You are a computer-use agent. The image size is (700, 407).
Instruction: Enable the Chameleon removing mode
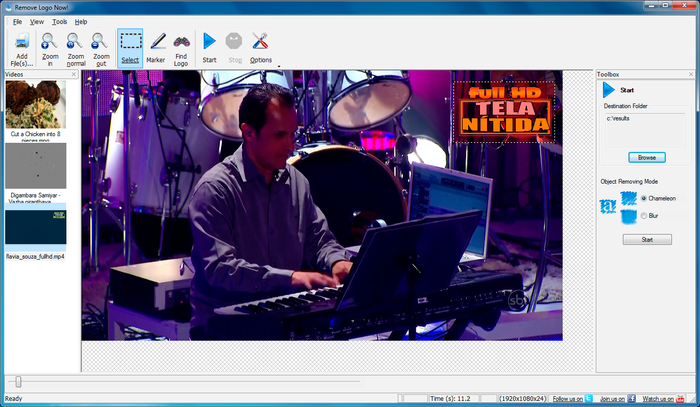(644, 198)
